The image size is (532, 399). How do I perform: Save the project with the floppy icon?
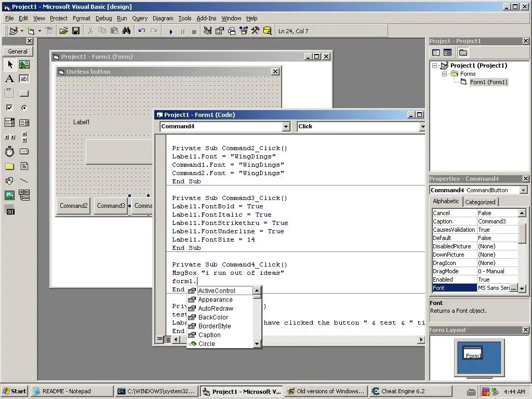point(76,31)
